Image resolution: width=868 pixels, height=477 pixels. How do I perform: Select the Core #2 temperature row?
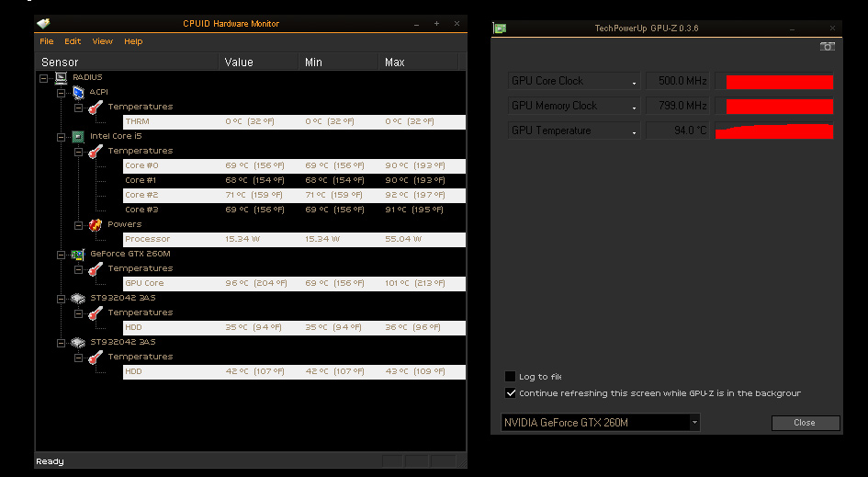[294, 195]
